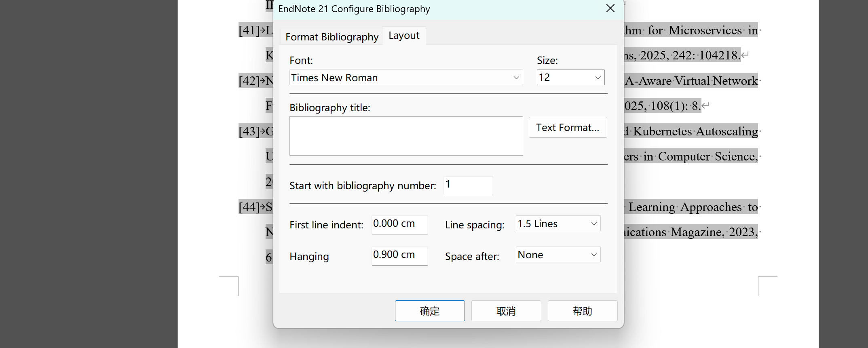Viewport: 868px width, 348px height.
Task: Click the 'First line indent:' label
Action: point(326,225)
